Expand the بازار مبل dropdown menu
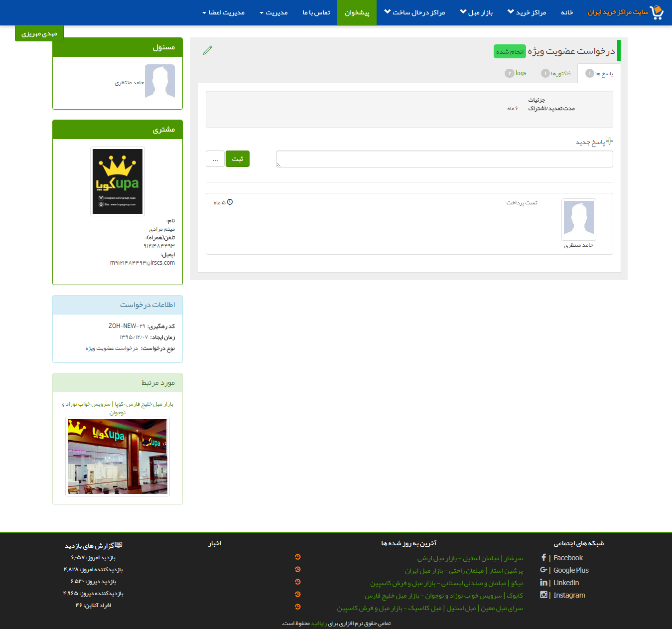The height and width of the screenshot is (629, 672). click(x=476, y=12)
